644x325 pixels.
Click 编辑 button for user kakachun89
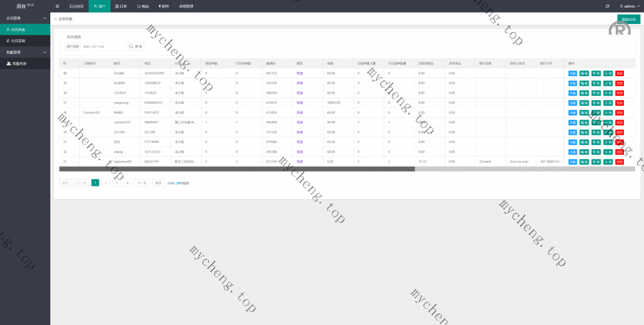[584, 162]
